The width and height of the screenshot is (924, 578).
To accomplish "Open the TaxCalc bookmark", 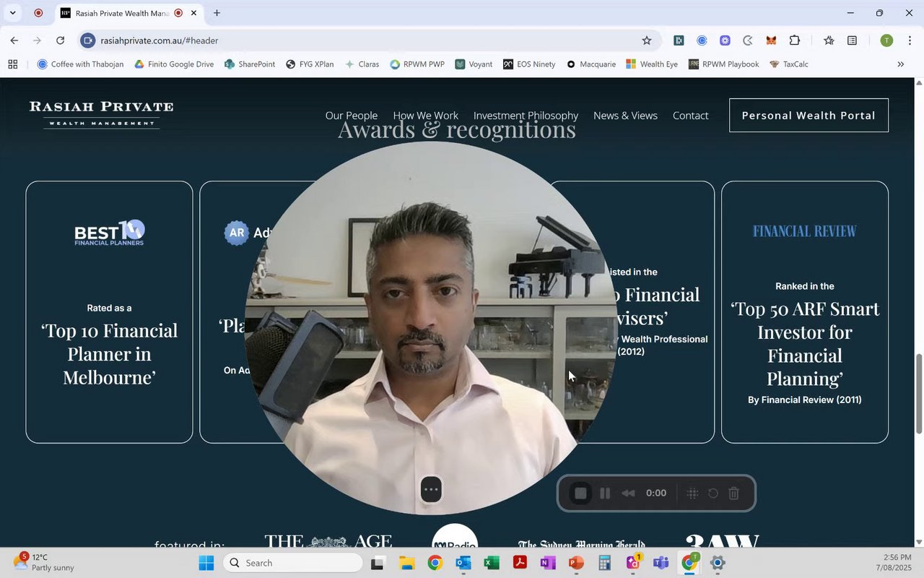I will pos(788,64).
